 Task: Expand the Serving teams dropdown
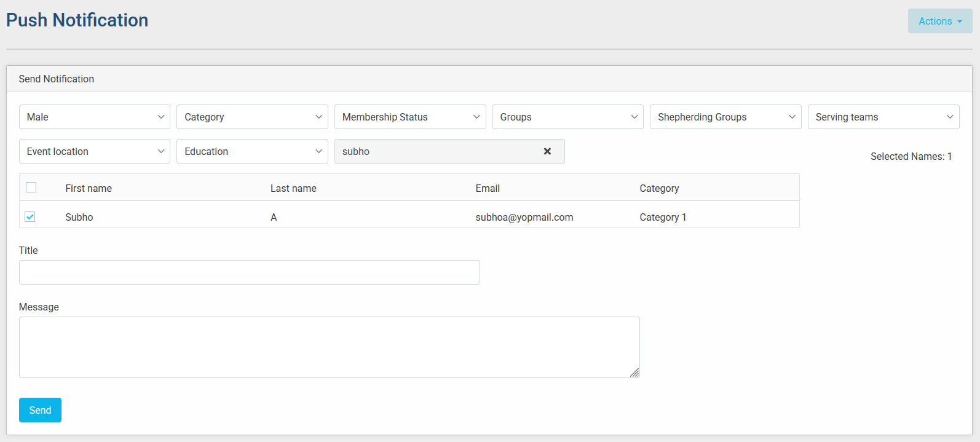click(x=883, y=117)
